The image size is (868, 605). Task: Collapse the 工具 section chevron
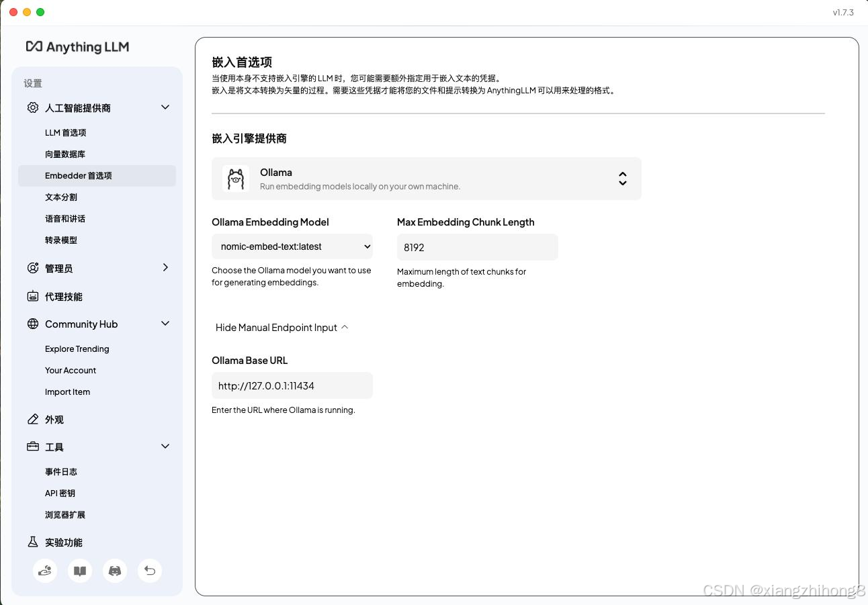click(165, 447)
